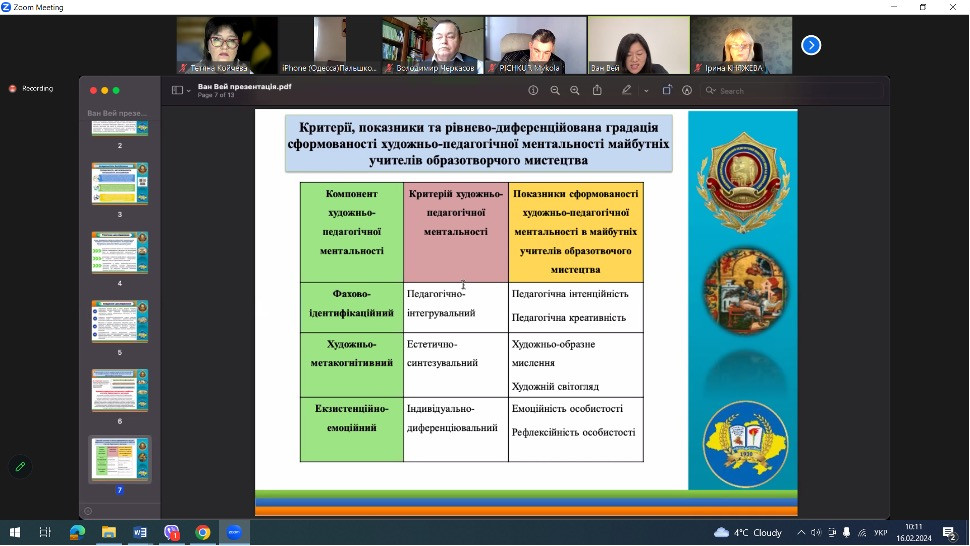Rotate the page with the rotate icon

tap(667, 90)
